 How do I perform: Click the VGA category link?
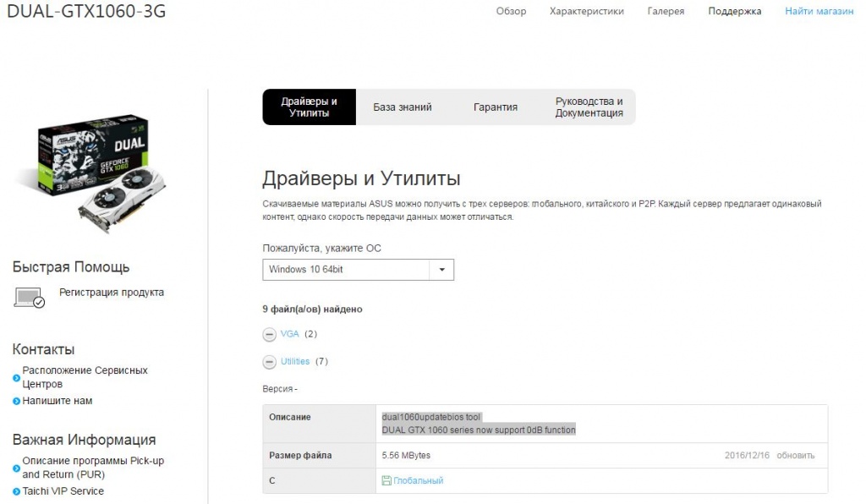point(289,334)
